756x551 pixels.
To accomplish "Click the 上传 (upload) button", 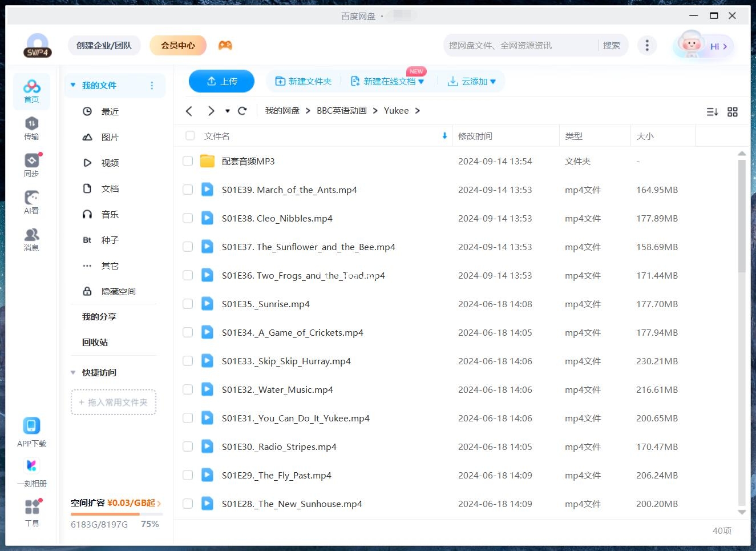I will coord(221,81).
